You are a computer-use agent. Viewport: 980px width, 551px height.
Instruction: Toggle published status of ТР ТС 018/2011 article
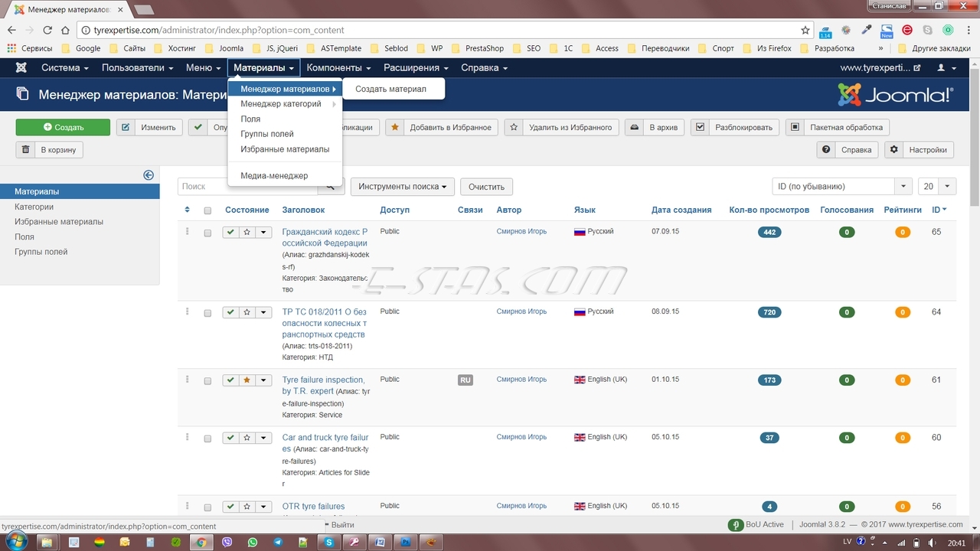pyautogui.click(x=230, y=312)
